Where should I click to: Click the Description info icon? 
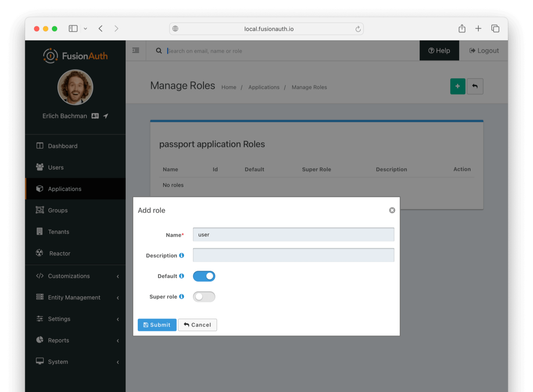click(x=182, y=256)
